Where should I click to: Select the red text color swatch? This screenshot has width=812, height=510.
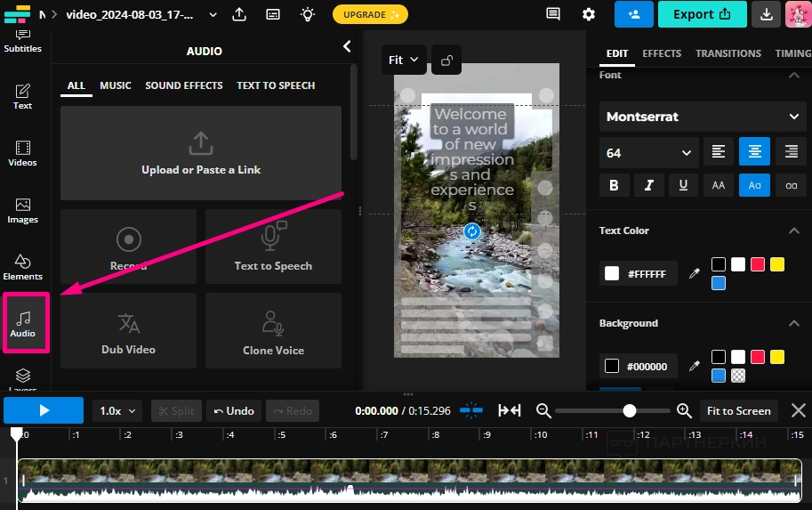click(x=758, y=264)
